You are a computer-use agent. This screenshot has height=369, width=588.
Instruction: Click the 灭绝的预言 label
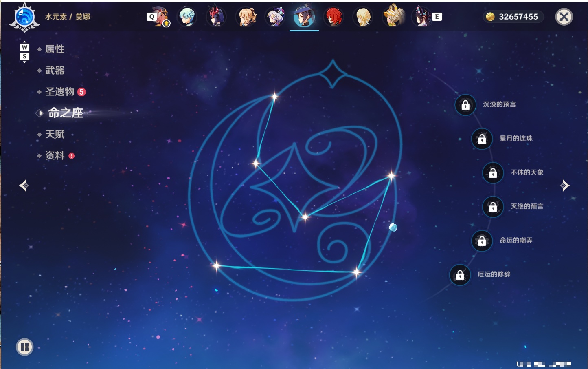[527, 206]
